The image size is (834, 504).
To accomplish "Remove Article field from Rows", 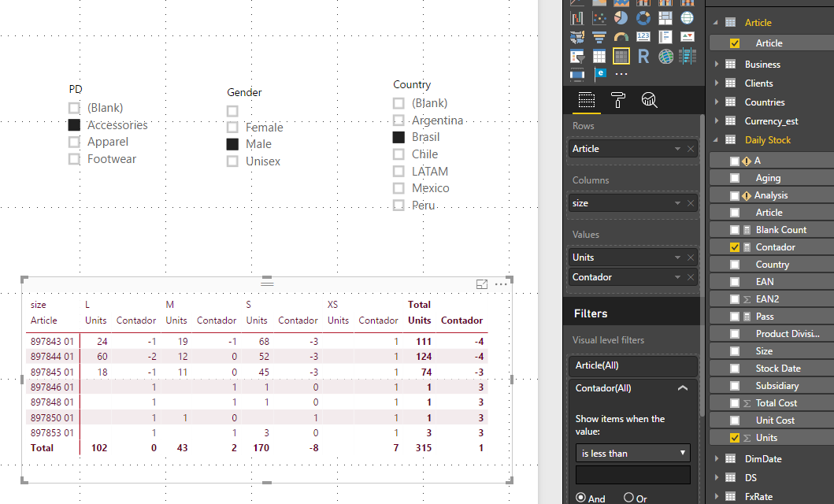I will click(691, 149).
